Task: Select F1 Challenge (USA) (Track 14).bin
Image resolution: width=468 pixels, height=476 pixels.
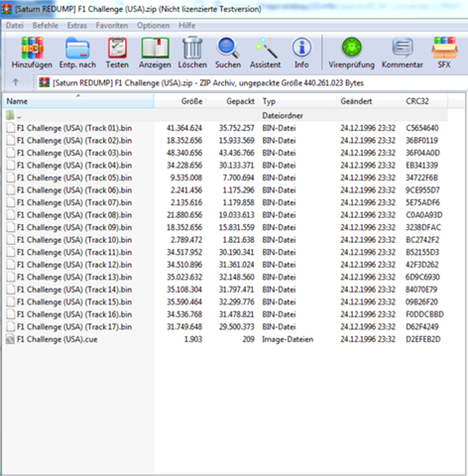Action: point(74,290)
